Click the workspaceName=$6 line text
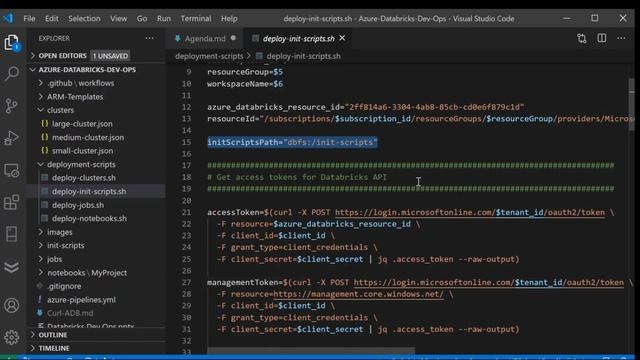The height and width of the screenshot is (360, 640). (x=245, y=84)
